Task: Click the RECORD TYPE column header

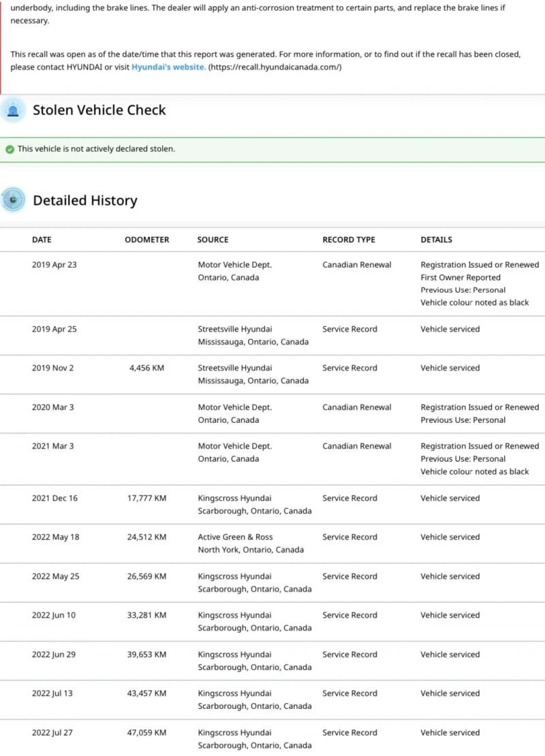Action: coord(349,240)
